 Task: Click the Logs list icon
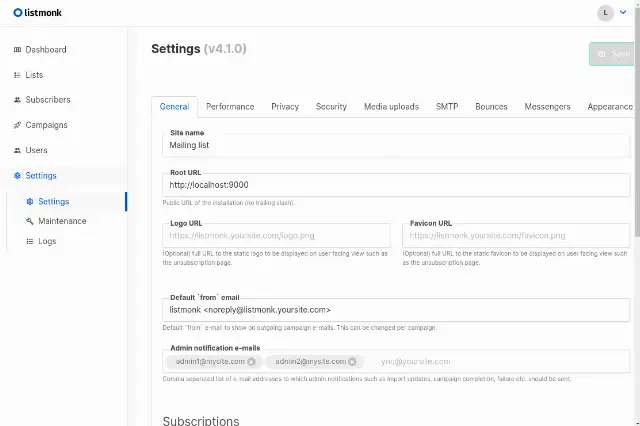point(30,242)
